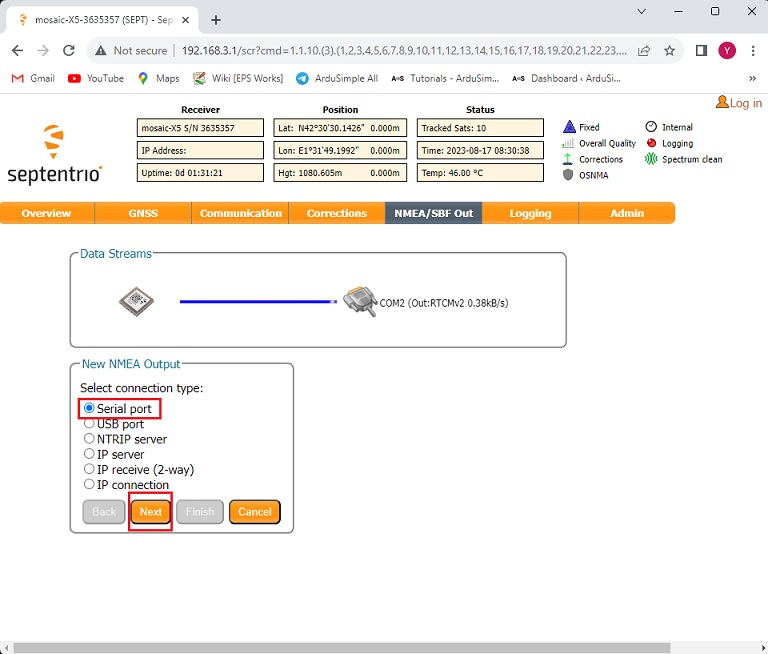
Task: Open the Chrome tab search dropdown
Action: tap(641, 11)
